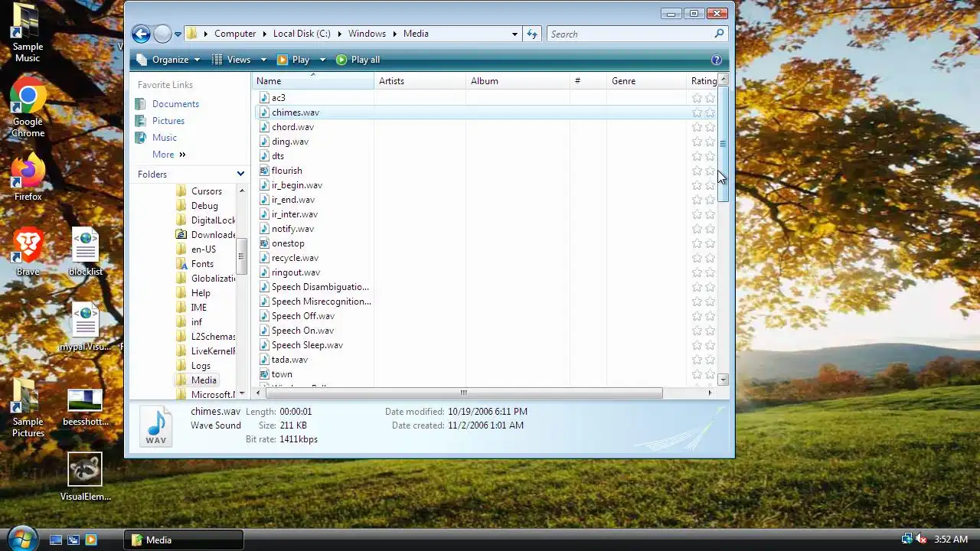Viewport: 980px width, 551px height.
Task: Click the large WAV icon in details pane
Action: pos(156,425)
